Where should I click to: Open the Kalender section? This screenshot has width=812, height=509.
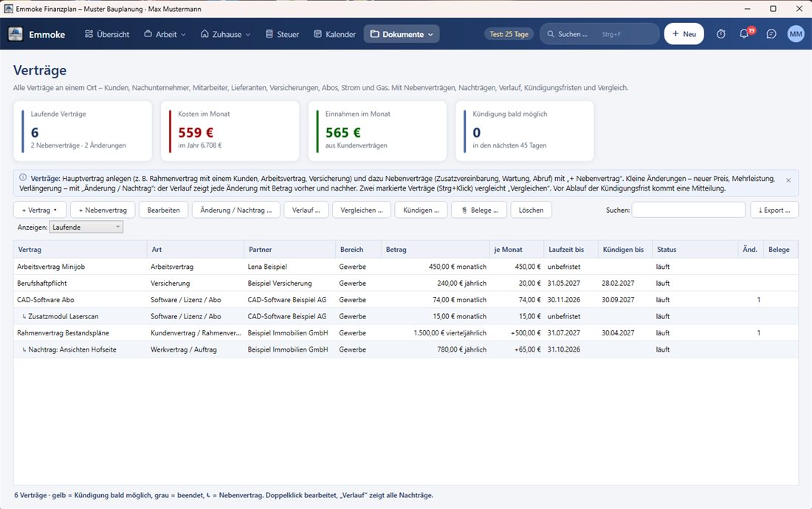(x=335, y=34)
